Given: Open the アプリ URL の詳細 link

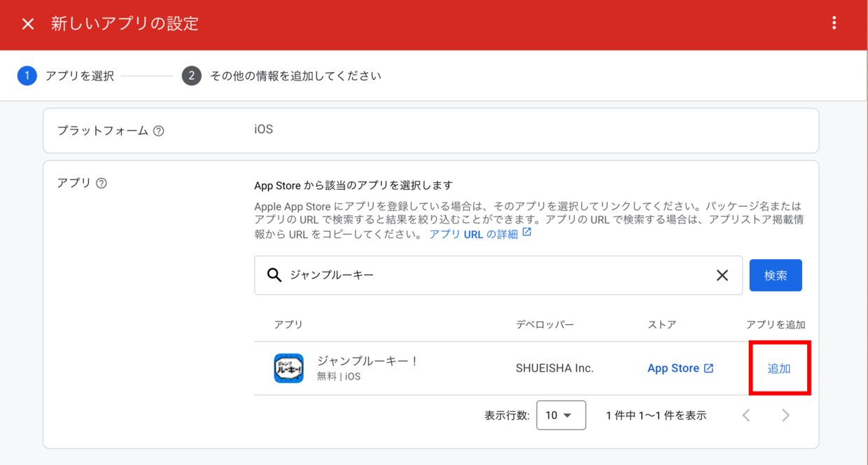Looking at the screenshot, I should click(473, 235).
